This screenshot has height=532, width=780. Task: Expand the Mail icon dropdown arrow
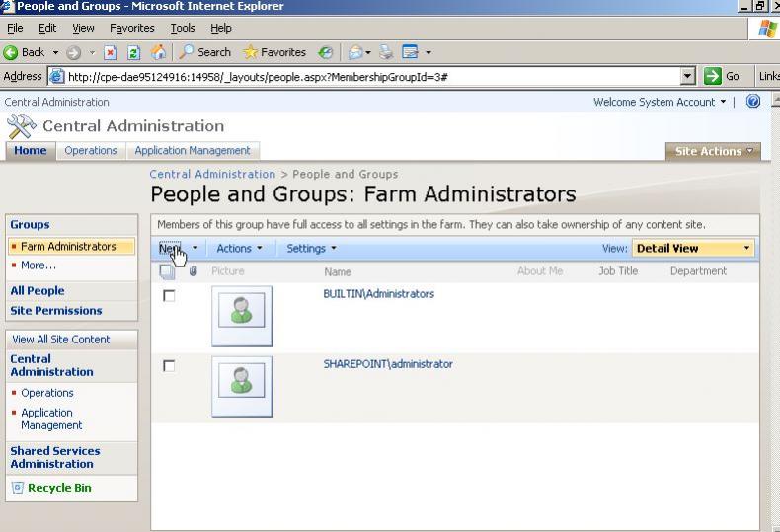368,52
